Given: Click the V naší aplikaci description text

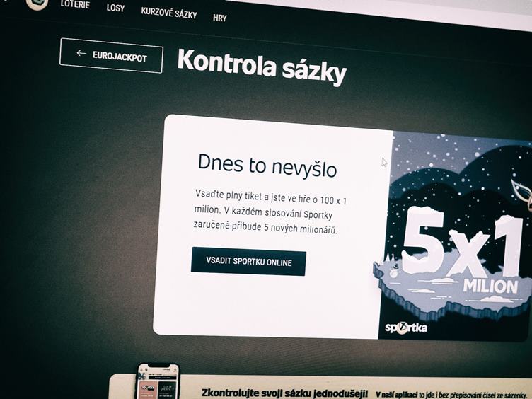Looking at the screenshot, I should 452,394.
